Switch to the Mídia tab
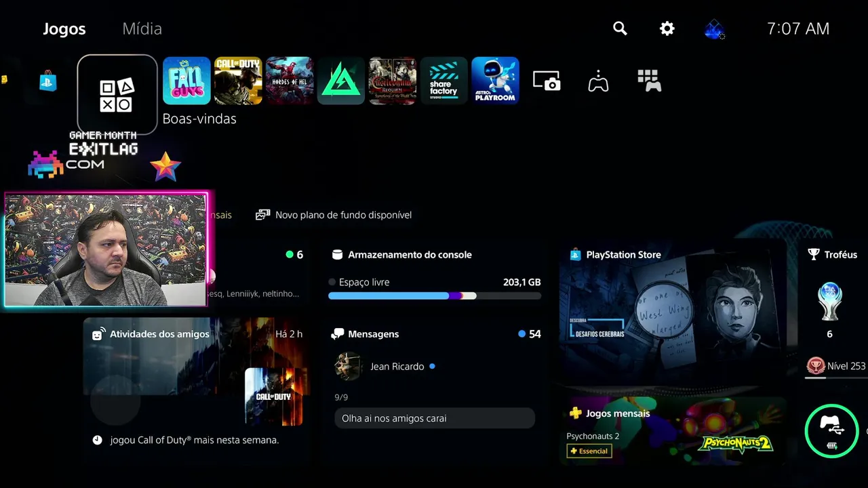The height and width of the screenshot is (488, 868). 142,28
